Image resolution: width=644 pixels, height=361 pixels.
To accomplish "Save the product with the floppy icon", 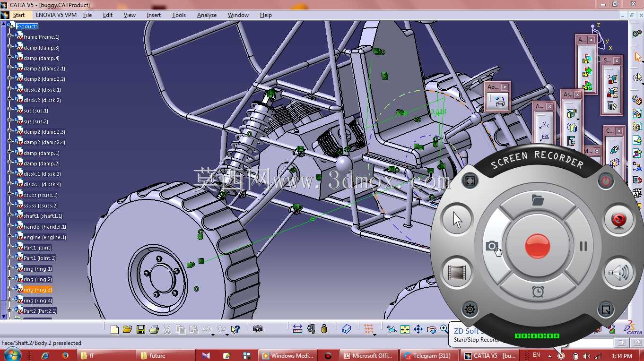I will (140, 329).
